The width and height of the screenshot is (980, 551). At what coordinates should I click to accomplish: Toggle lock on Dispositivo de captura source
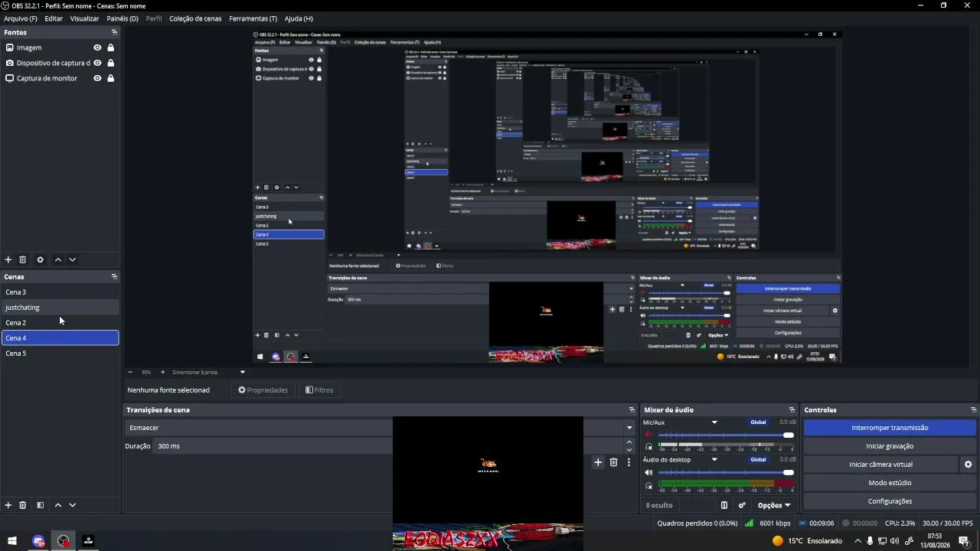coord(111,63)
